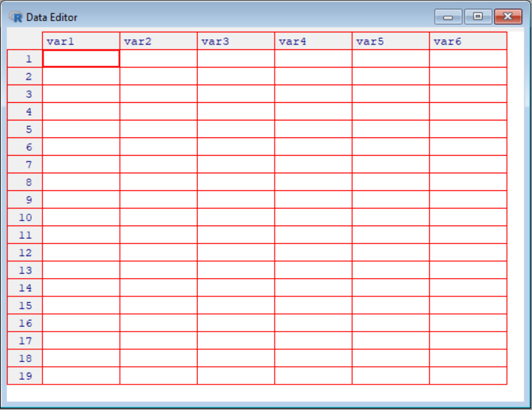The width and height of the screenshot is (532, 410).
Task: Click the cell at var6 row 19
Action: 468,376
